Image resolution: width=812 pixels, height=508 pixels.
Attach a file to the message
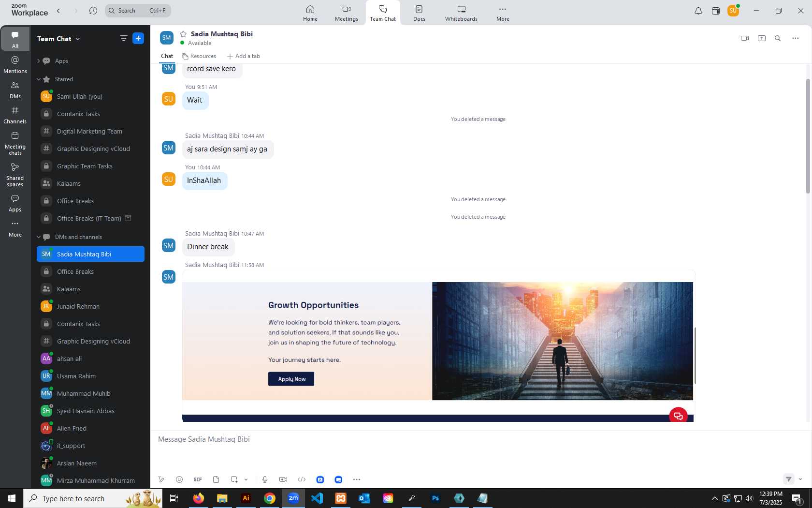216,479
